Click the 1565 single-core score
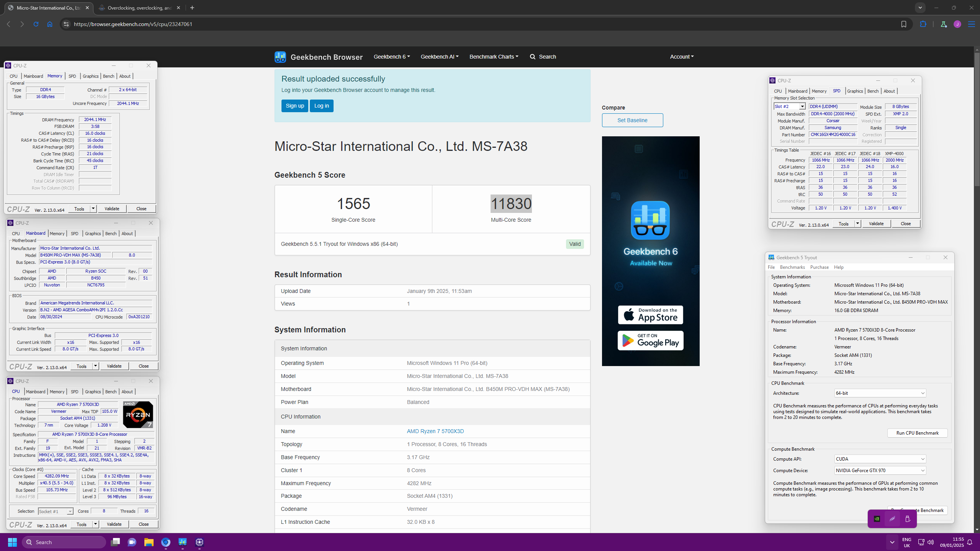This screenshot has height=551, width=980. (x=353, y=203)
